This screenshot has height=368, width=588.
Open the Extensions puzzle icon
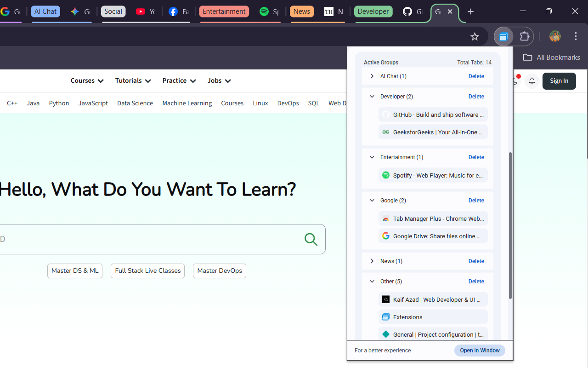point(524,37)
